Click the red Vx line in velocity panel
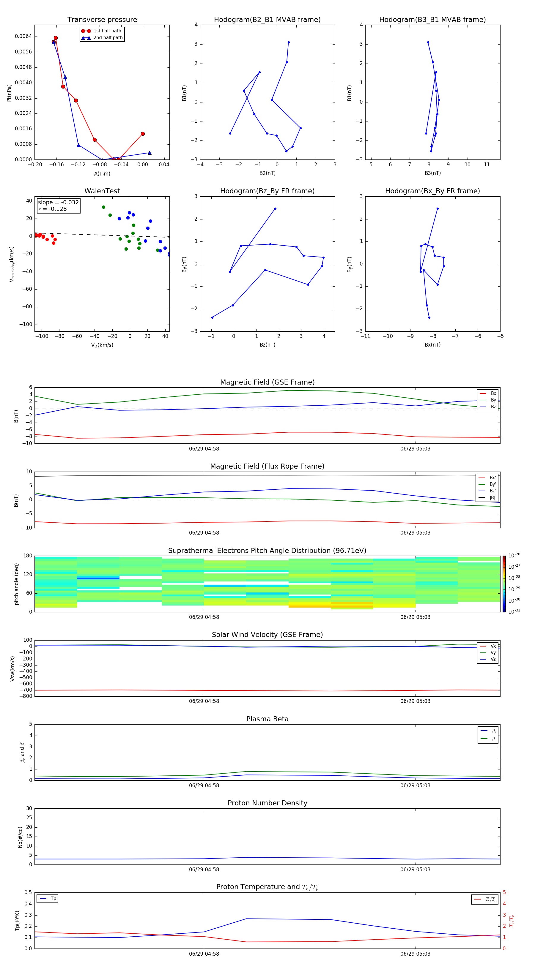 click(x=267, y=690)
